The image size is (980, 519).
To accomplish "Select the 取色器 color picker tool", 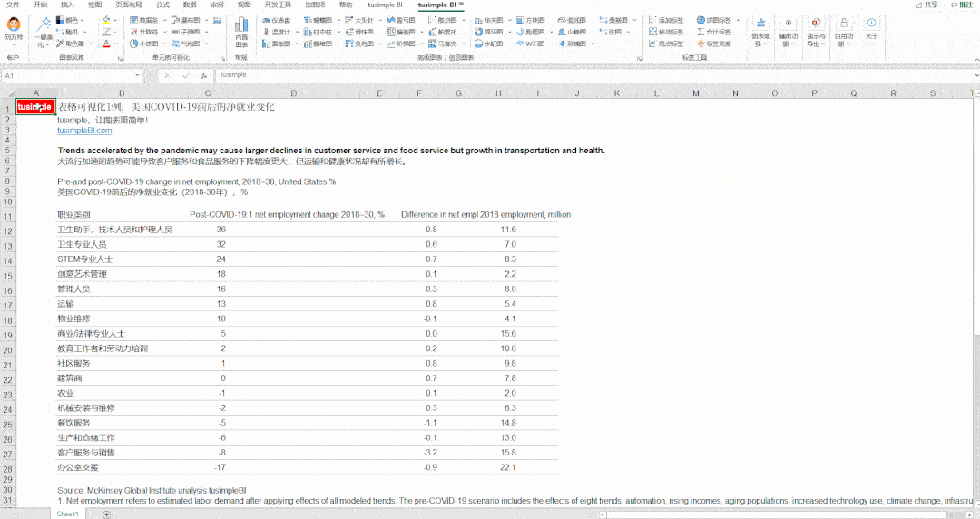I will (x=73, y=44).
